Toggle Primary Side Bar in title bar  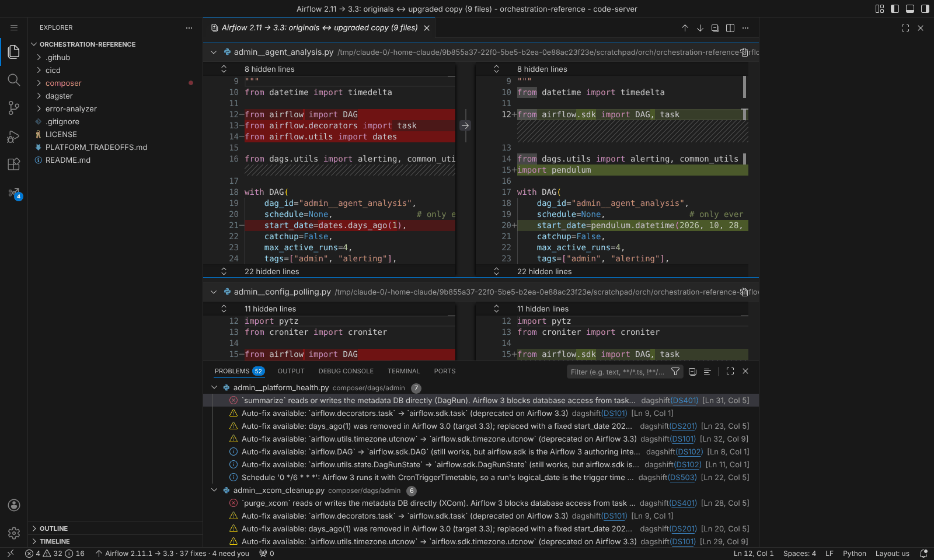[895, 9]
